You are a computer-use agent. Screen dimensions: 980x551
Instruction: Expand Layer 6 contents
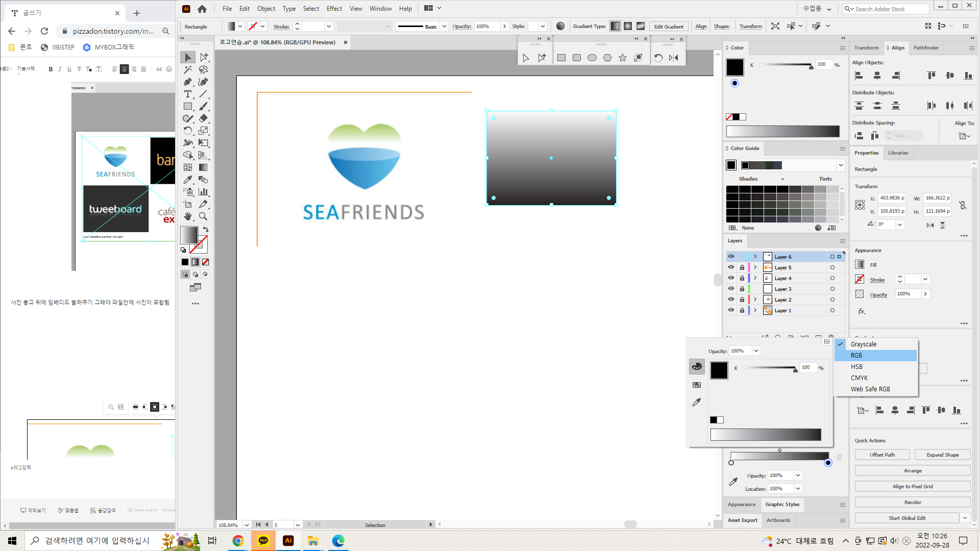coord(755,257)
